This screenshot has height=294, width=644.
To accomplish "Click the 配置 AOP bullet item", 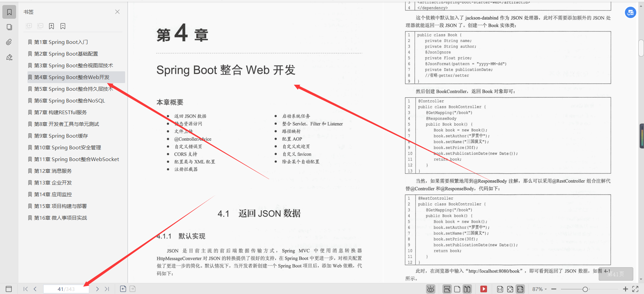I will 292,139.
